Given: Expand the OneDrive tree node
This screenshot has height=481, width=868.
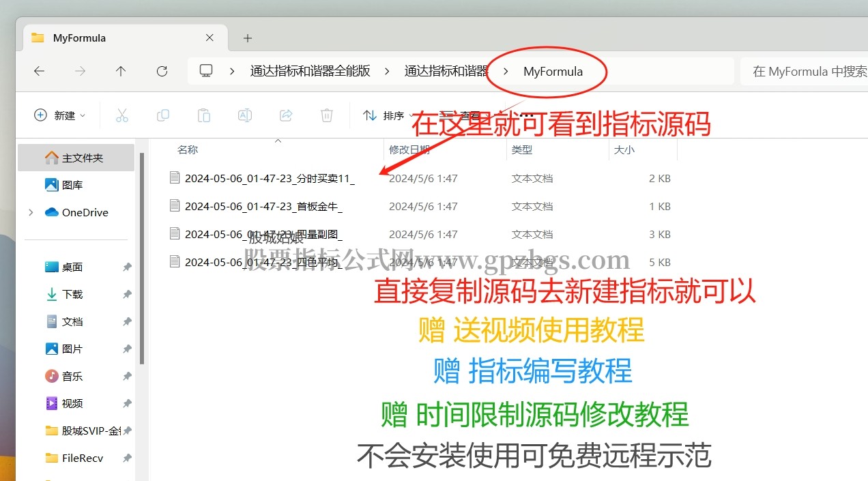Looking at the screenshot, I should click(x=31, y=212).
